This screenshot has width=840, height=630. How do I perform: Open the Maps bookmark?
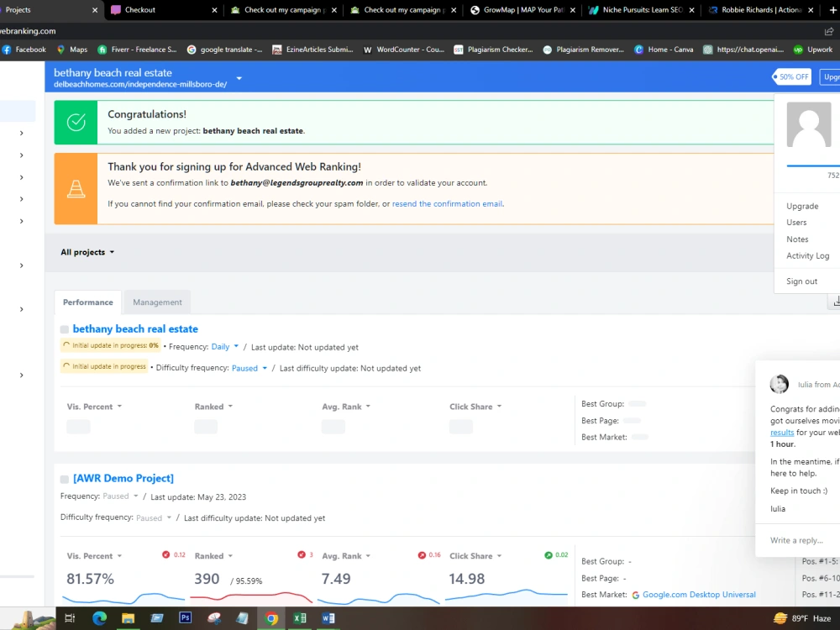(71, 50)
